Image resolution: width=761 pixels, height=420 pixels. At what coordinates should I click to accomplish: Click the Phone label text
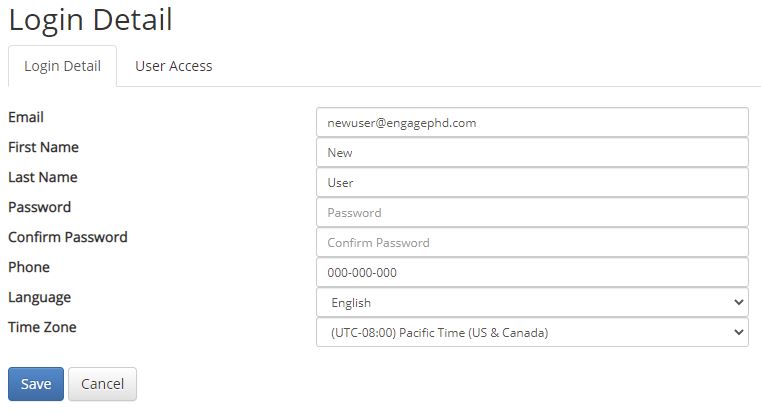point(29,267)
